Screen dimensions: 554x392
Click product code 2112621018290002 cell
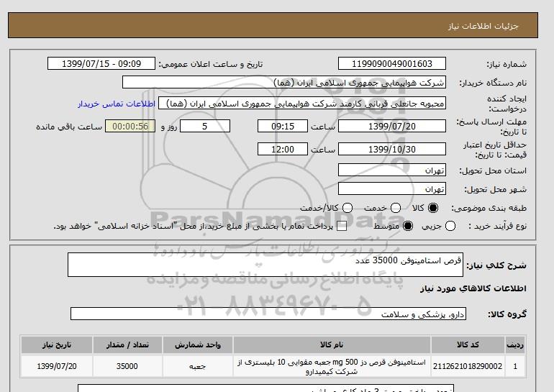pyautogui.click(x=468, y=367)
